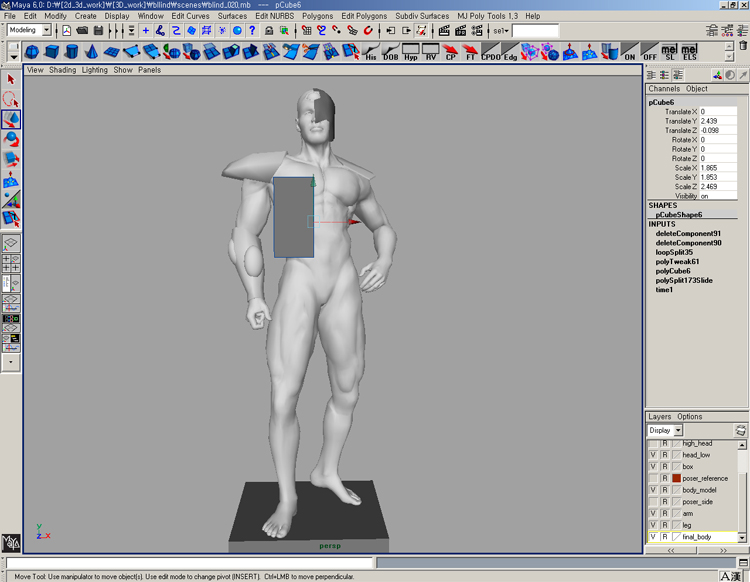Open the Edit Polygons menu
Image resolution: width=750 pixels, height=582 pixels.
[362, 16]
